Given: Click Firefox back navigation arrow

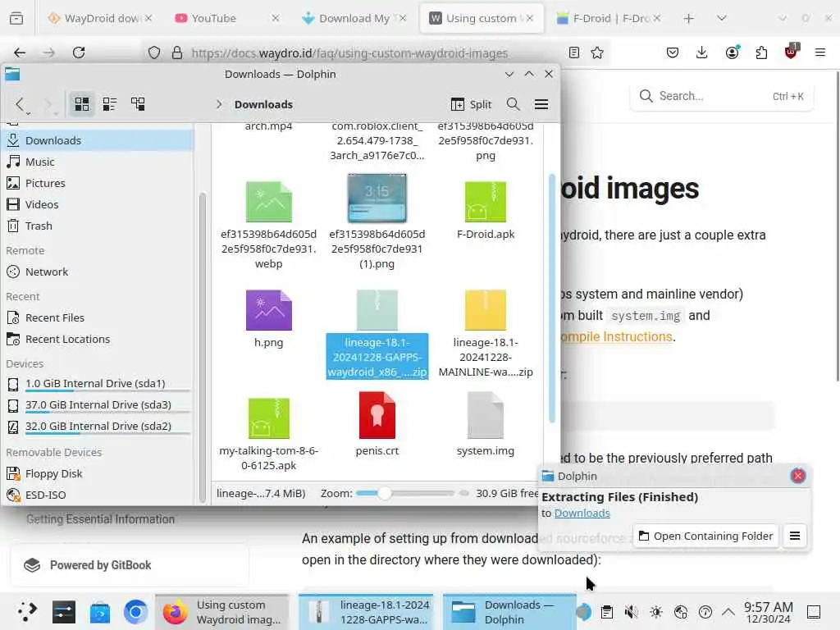Looking at the screenshot, I should click(x=20, y=52).
